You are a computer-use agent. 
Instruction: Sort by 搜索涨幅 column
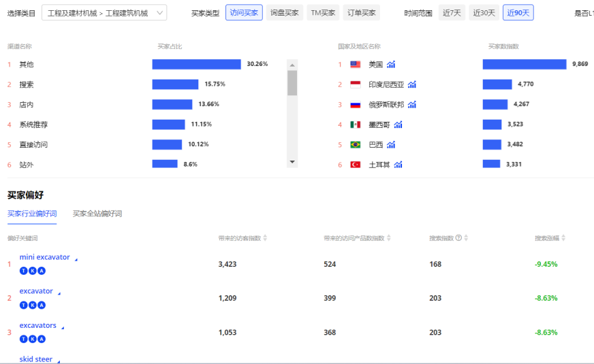tap(563, 238)
